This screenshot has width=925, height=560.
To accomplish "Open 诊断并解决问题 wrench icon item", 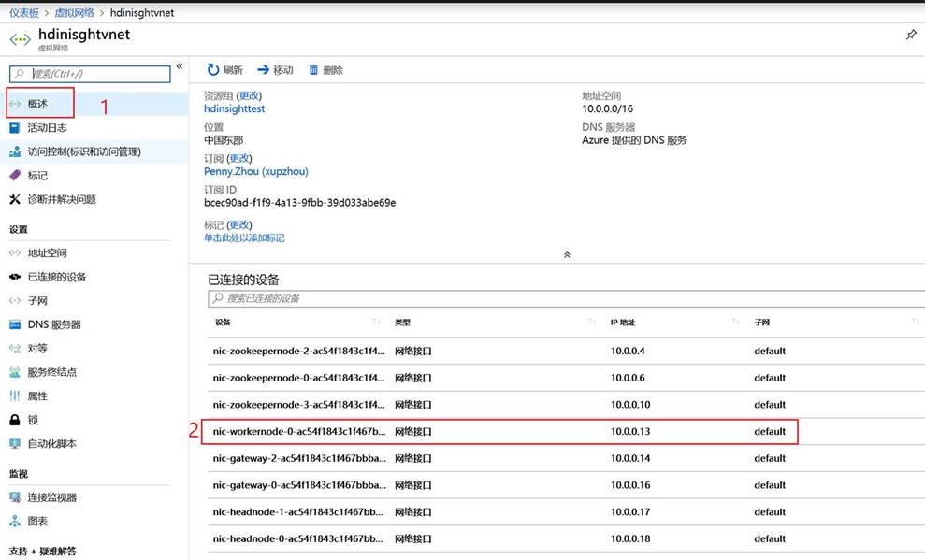I will coord(15,199).
